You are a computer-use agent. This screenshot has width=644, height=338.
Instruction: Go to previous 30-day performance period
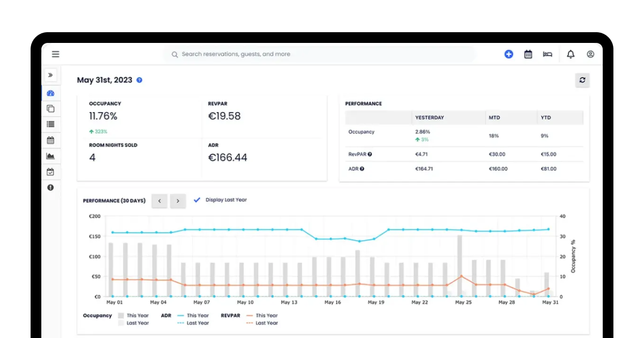click(x=159, y=201)
